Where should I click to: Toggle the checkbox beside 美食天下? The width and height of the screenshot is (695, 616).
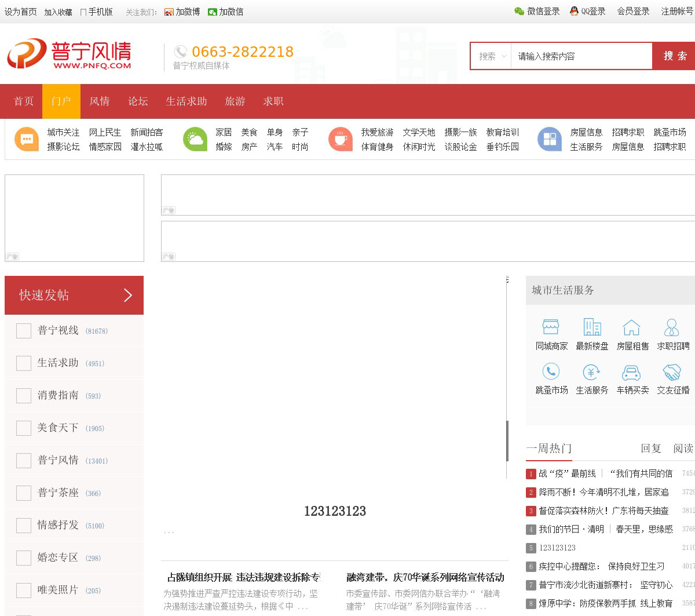[24, 428]
